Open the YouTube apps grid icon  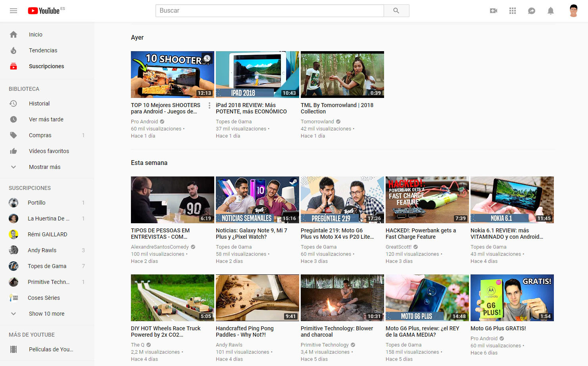512,11
